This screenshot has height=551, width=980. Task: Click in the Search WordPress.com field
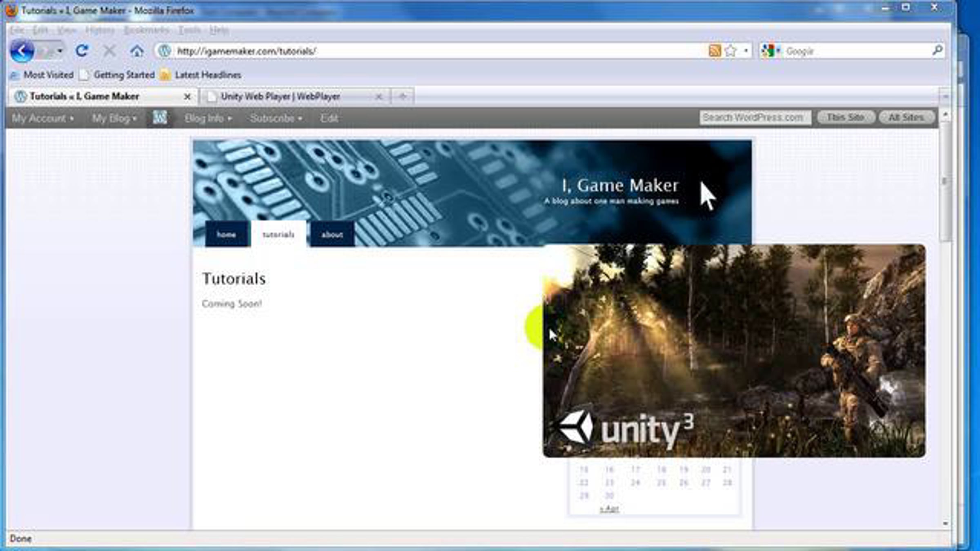(755, 118)
